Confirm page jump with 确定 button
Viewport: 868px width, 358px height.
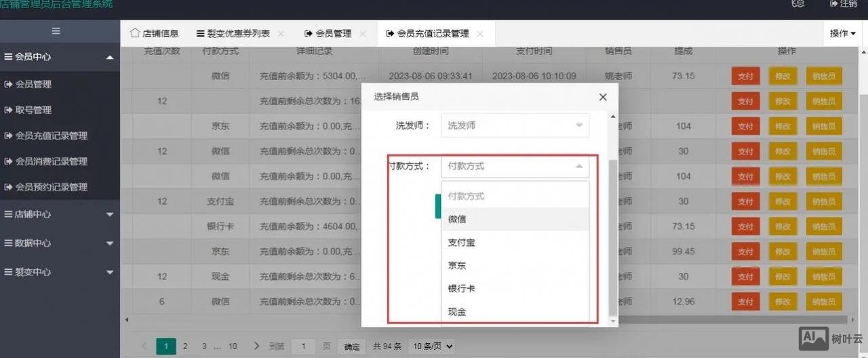[x=352, y=346]
